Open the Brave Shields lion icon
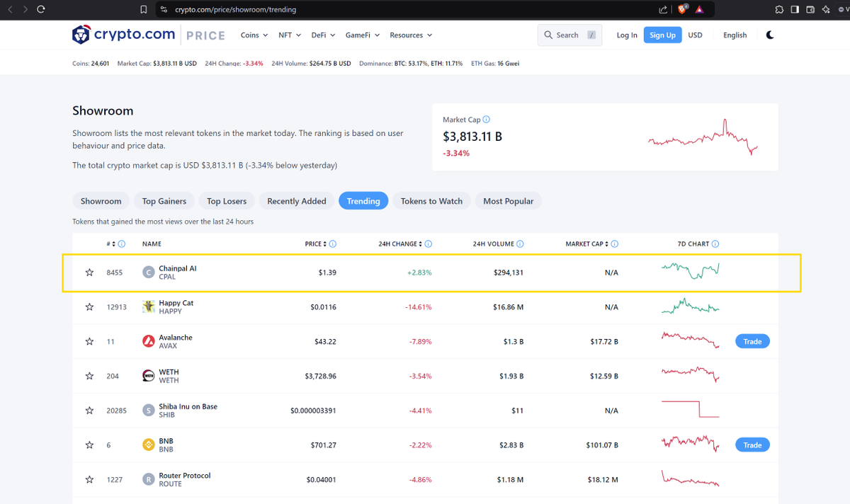 pos(682,9)
